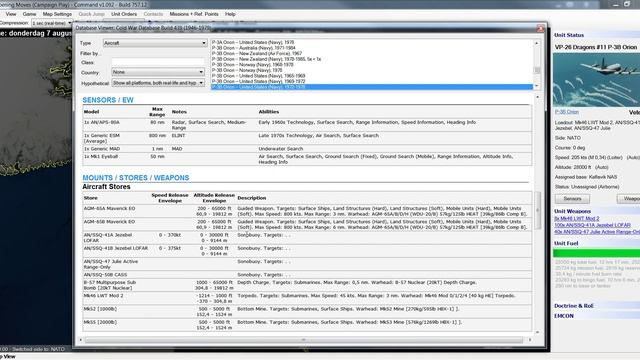
Task: Click AN/SSQ-41B Jezebel LOFAR store row
Action: click(x=307, y=251)
